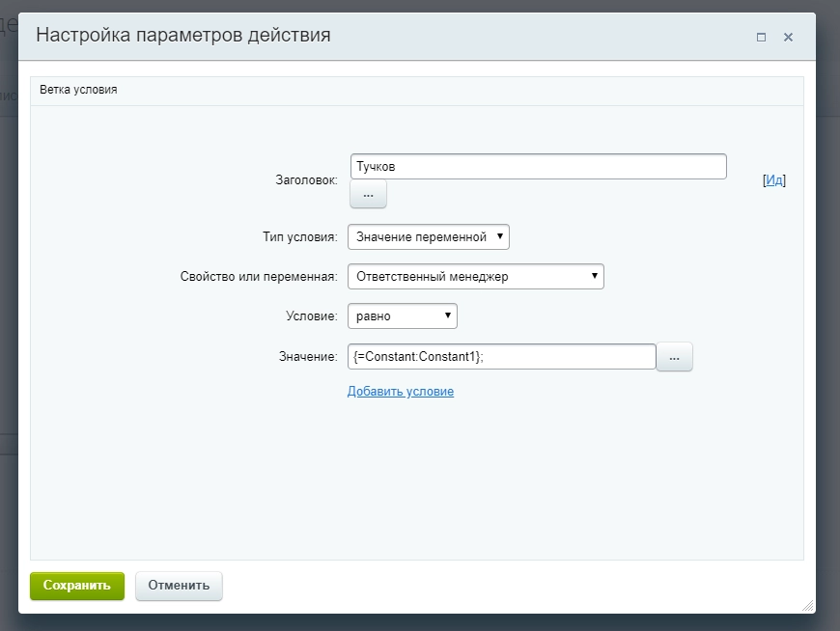This screenshot has width=840, height=631.
Task: Click the dialog title Настройка параметров действия
Action: coord(183,35)
